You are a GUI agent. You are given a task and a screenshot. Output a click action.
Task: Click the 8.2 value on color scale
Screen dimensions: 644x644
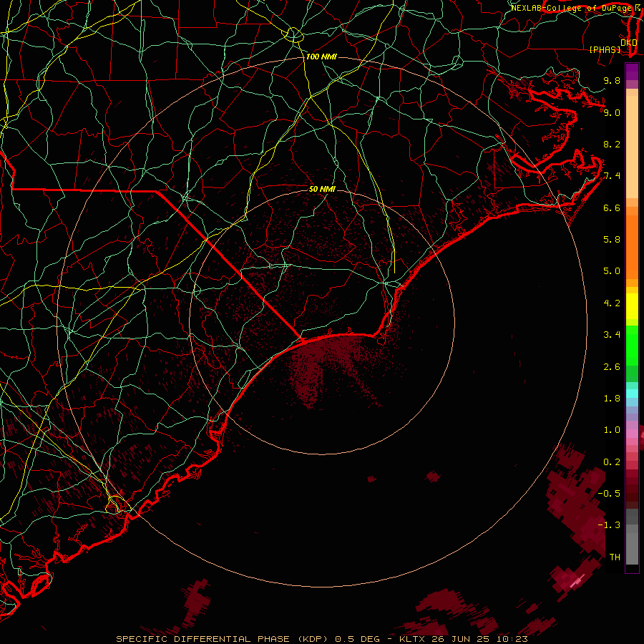tap(612, 144)
